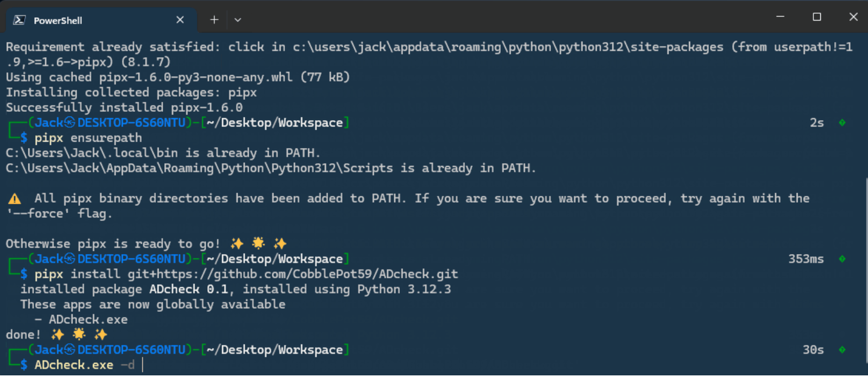Click the Python312\Scripts PATH line
The width and height of the screenshot is (868, 378).
click(271, 169)
